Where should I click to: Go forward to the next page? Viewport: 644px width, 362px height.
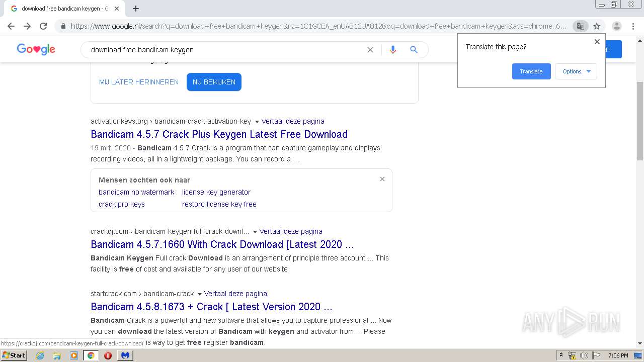coord(27,26)
